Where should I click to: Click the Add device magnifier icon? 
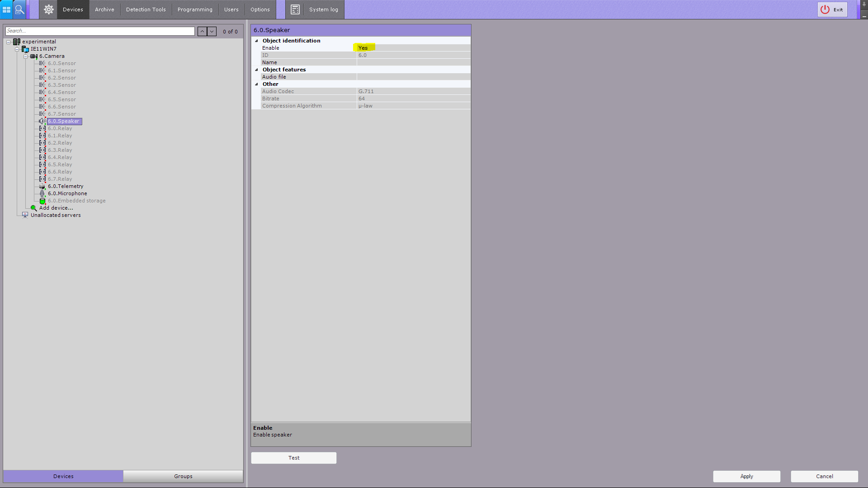[x=33, y=208]
